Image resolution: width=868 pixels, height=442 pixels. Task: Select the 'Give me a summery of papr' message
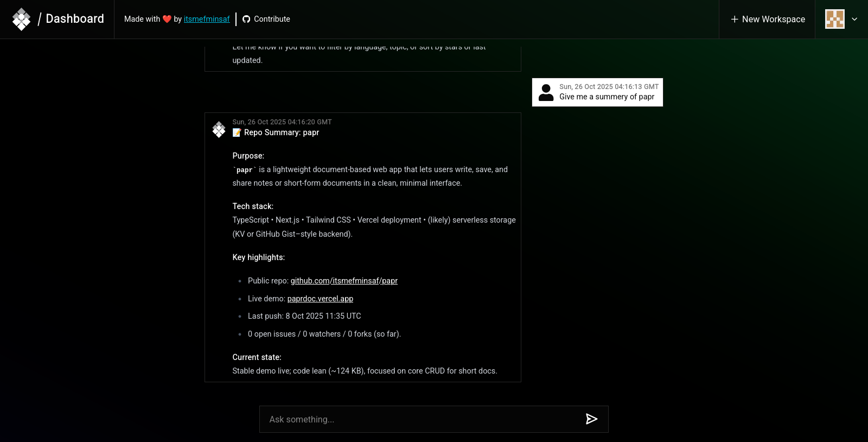tap(607, 97)
